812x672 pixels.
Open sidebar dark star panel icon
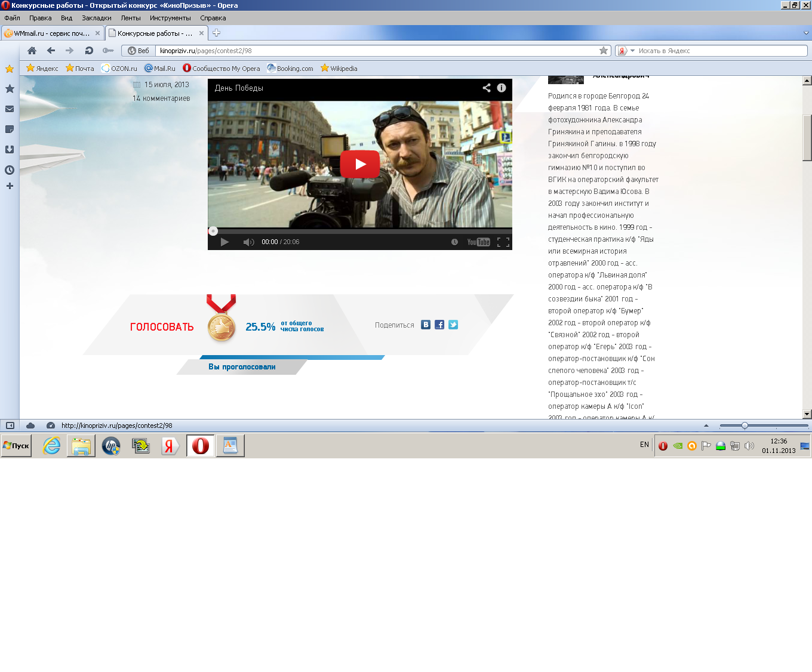tap(10, 88)
